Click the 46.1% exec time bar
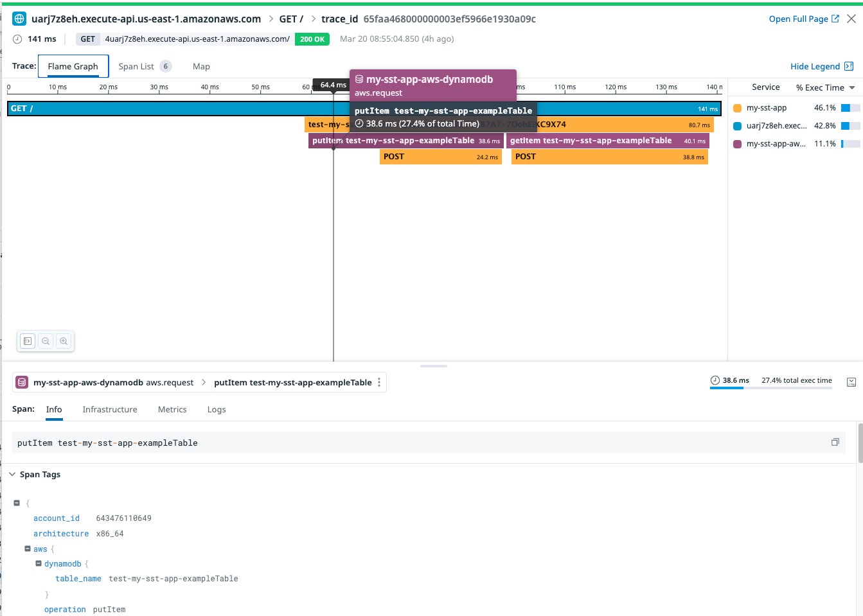Screen dimensions: 863x616 [850, 108]
